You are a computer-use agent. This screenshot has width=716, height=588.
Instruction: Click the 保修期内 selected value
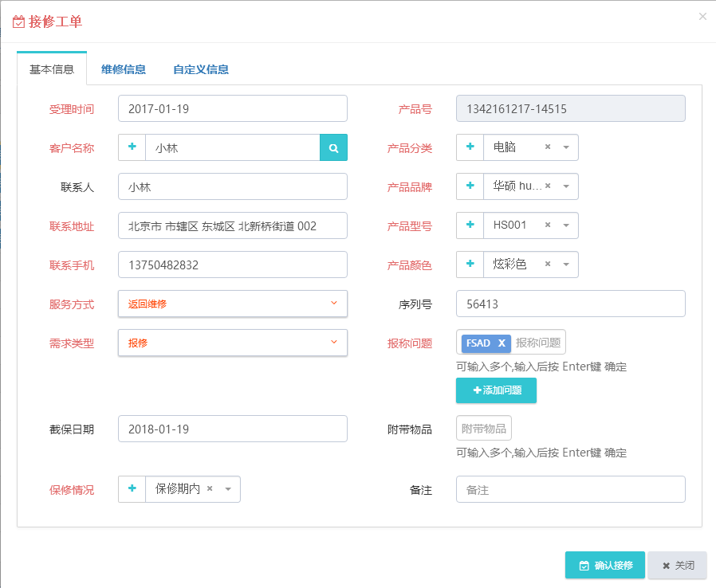[x=178, y=488]
